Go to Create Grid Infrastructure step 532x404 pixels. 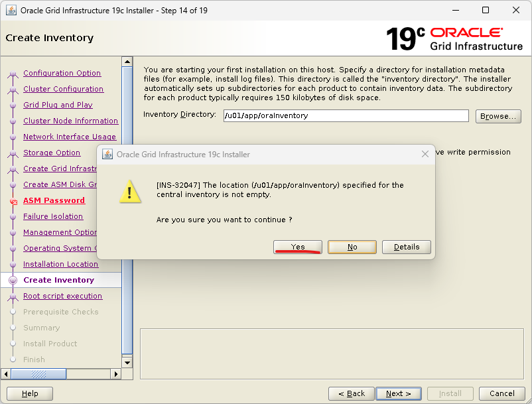(60, 168)
